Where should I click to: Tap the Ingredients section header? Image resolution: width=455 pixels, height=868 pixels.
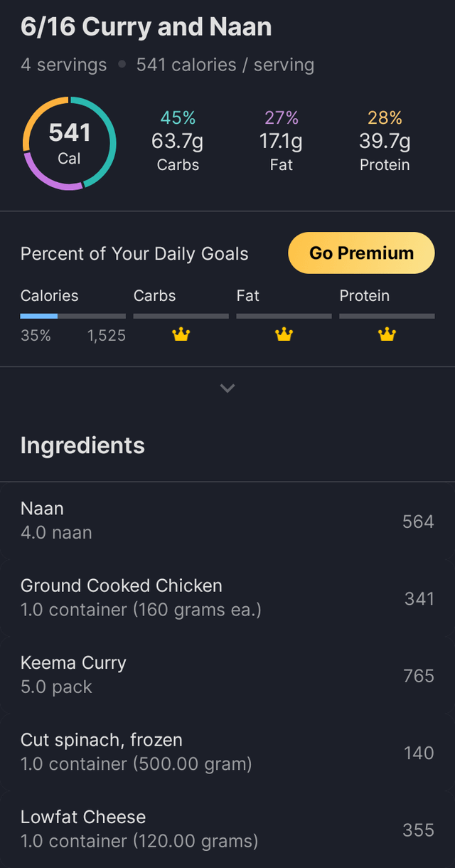tap(82, 445)
